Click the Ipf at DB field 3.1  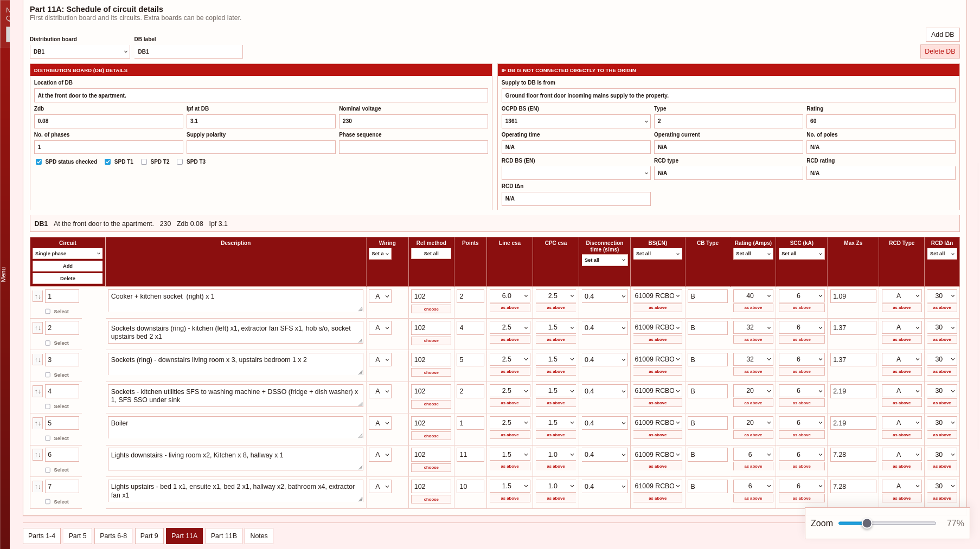pyautogui.click(x=261, y=121)
